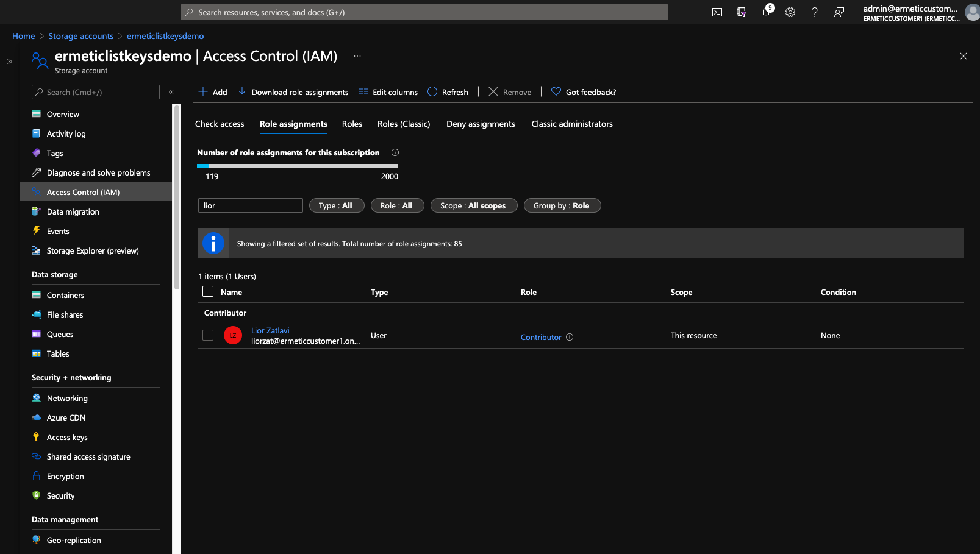The image size is (980, 554).
Task: Open the help question mark
Action: pos(815,12)
